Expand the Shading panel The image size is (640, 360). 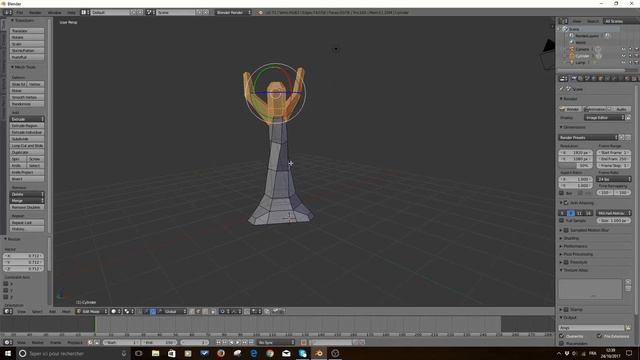(x=571, y=238)
